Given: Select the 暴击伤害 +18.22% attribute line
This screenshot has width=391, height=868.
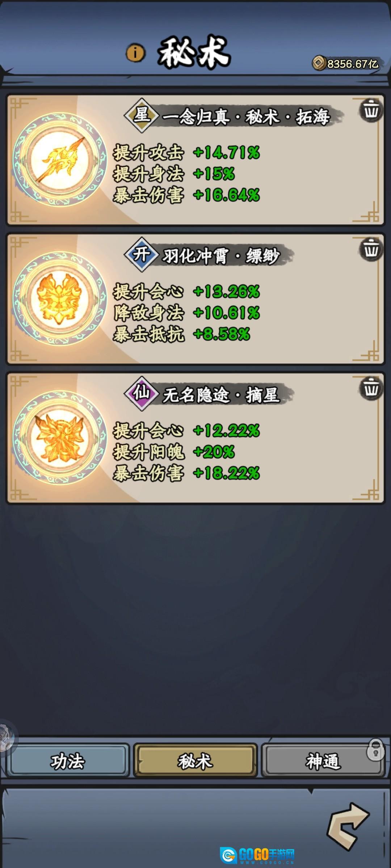Looking at the screenshot, I should [186, 473].
